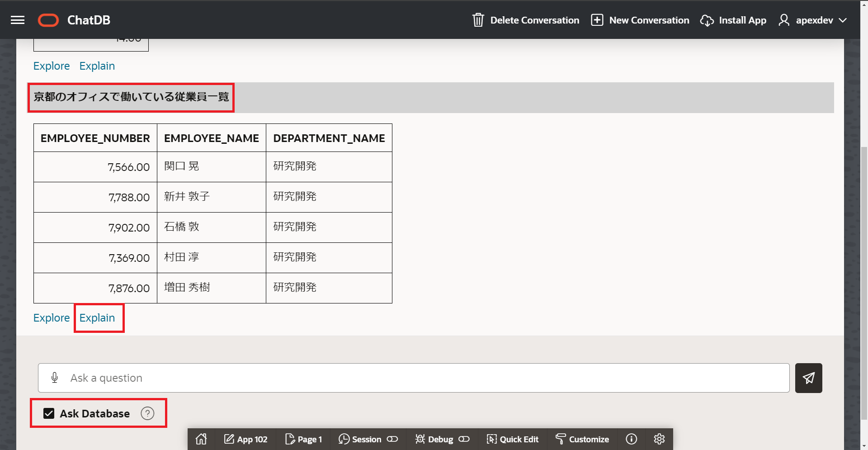Open App 102 in developer toolbar
Screen dimensions: 868x450
pyautogui.click(x=246, y=439)
